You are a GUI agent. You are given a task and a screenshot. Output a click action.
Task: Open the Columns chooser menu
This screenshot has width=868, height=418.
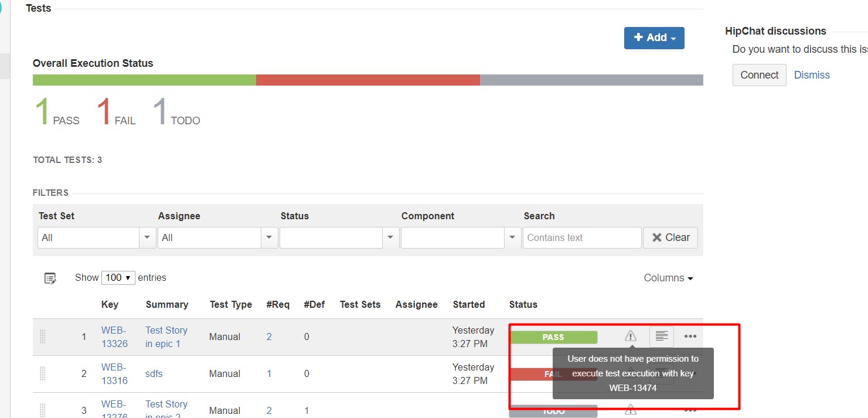point(668,278)
